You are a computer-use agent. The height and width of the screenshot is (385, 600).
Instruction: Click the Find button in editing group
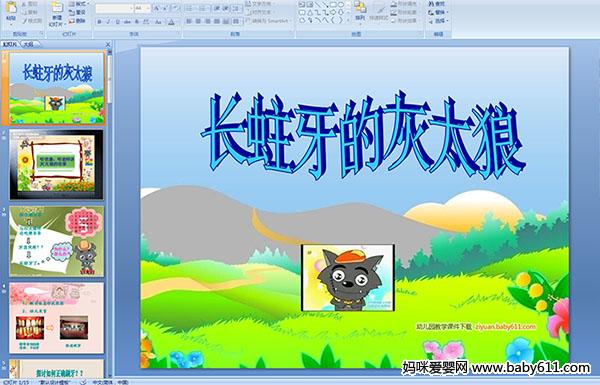[437, 4]
